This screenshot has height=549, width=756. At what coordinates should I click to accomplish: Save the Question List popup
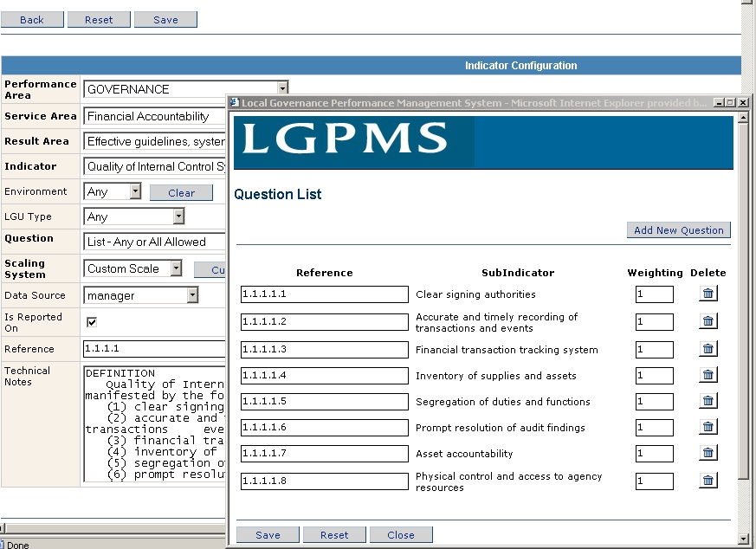pyautogui.click(x=268, y=534)
